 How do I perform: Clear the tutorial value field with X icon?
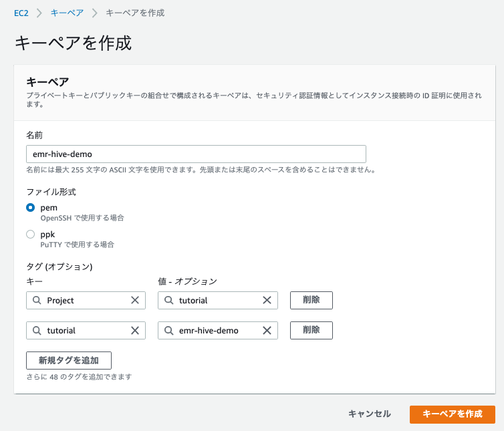(267, 300)
